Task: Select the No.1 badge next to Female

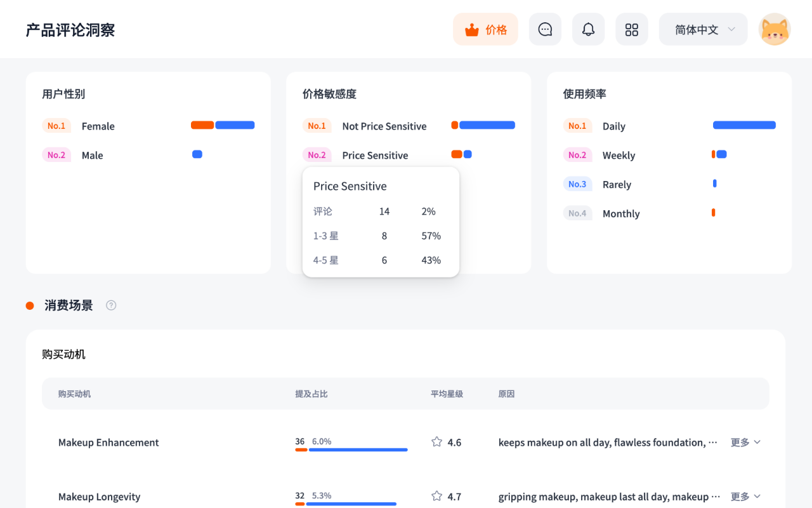Action: pyautogui.click(x=56, y=126)
